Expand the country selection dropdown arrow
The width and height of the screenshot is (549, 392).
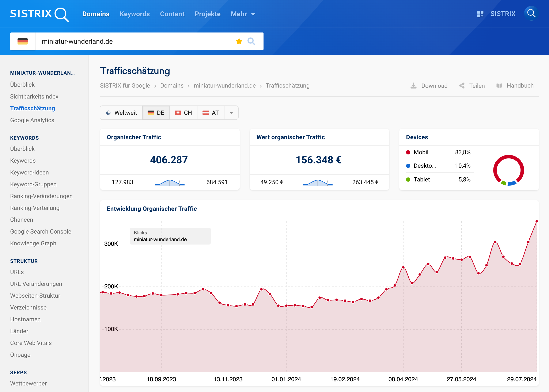tap(231, 113)
